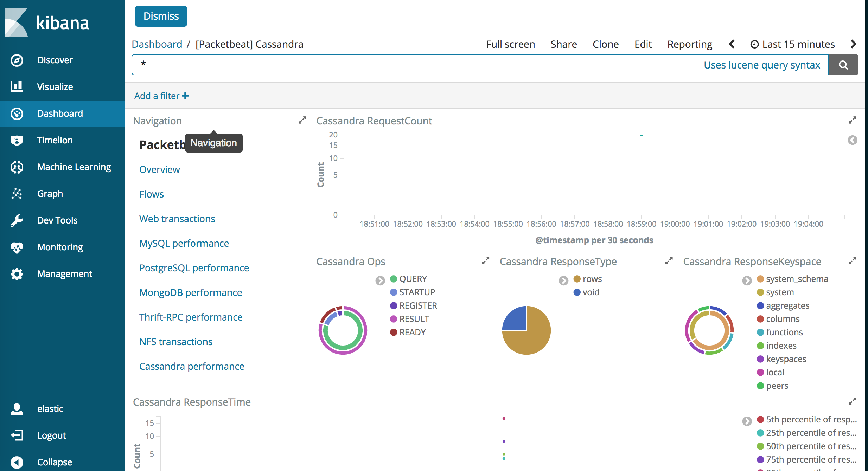Toggle REGISTER legend series

pos(414,305)
